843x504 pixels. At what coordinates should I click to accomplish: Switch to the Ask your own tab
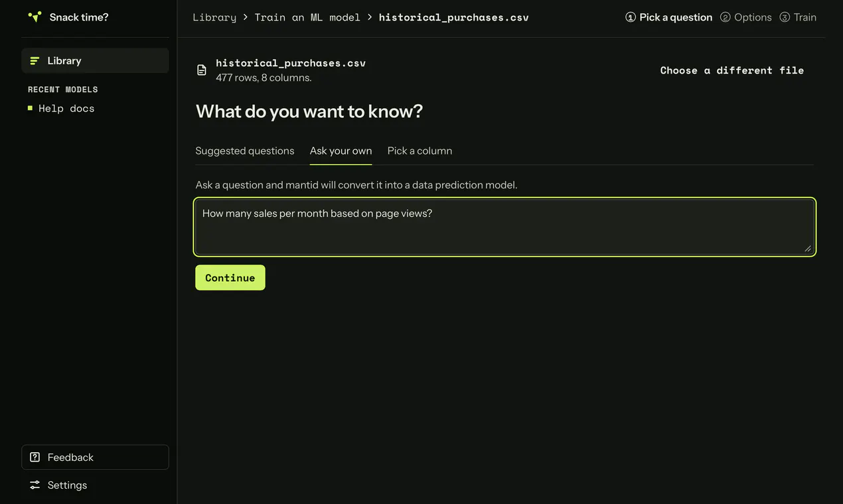click(x=341, y=151)
